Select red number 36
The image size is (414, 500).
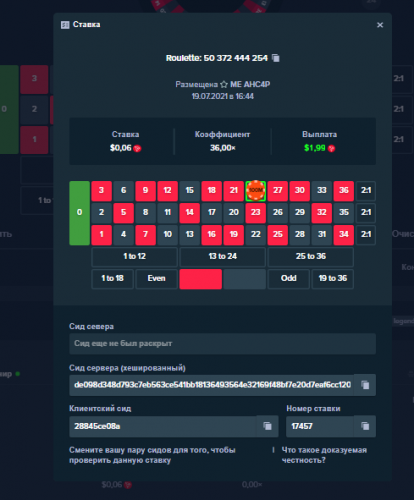(343, 191)
